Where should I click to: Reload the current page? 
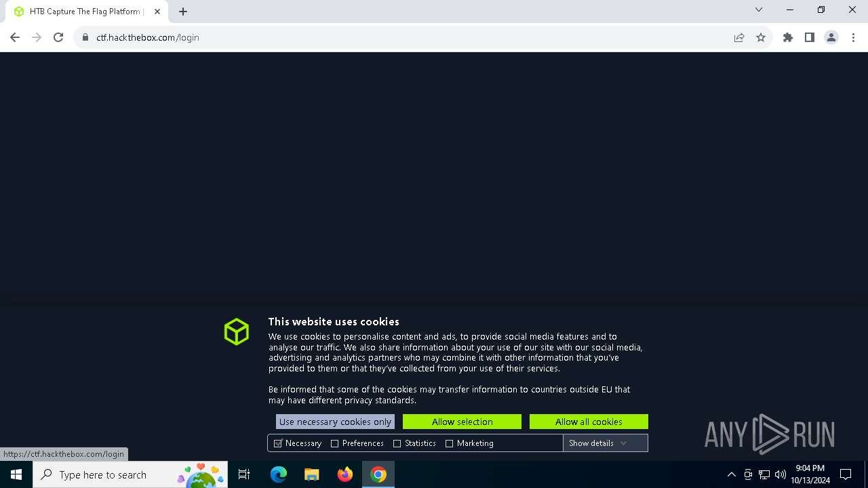58,37
